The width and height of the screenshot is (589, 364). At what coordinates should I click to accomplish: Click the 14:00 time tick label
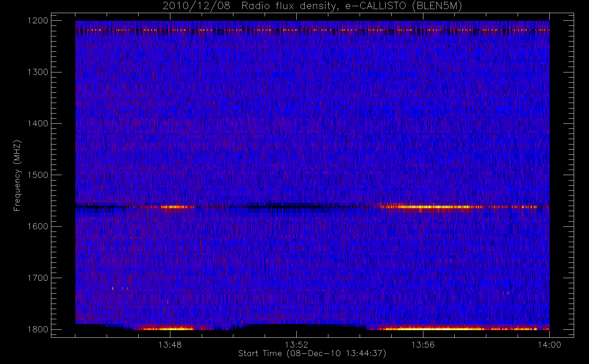[x=549, y=345]
